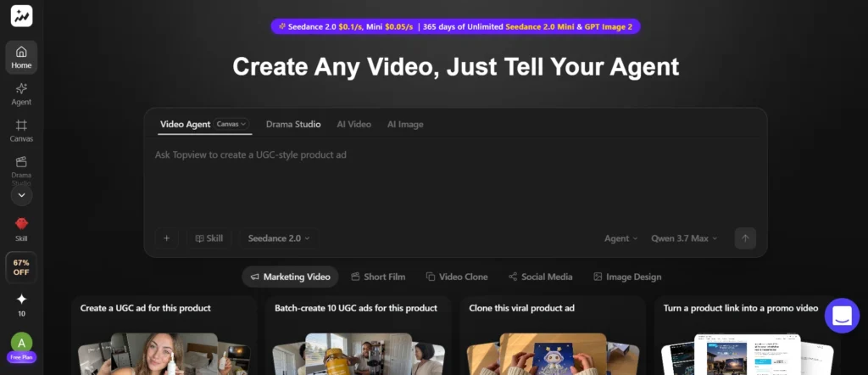Open 'Create a UGC ad for this product' card
868x375 pixels.
click(164, 335)
